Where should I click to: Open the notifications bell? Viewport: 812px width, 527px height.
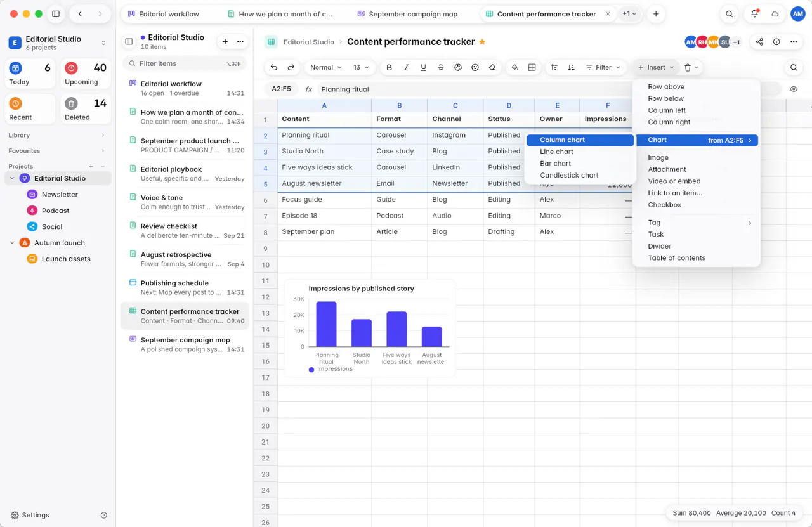coord(755,14)
